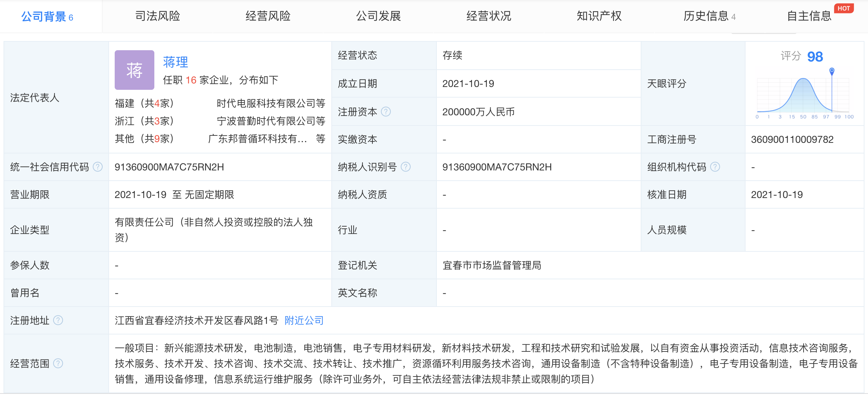This screenshot has width=868, height=396.
Task: Click registered address 江西省宜春经济技术开发区春风路1号
Action: (x=196, y=320)
